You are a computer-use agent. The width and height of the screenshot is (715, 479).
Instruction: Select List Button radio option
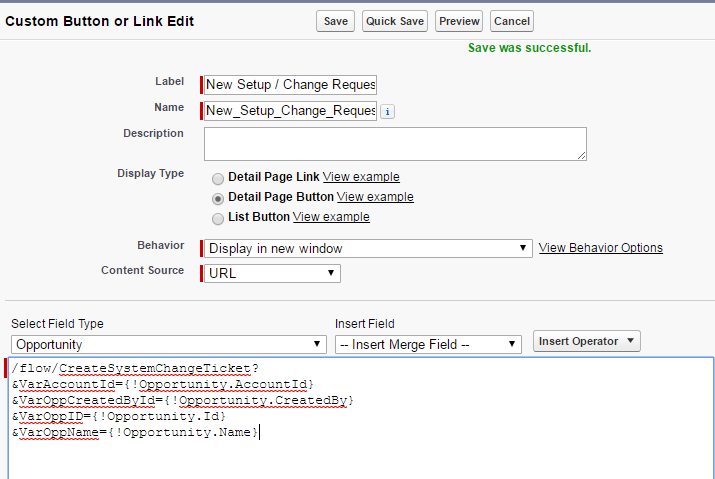[x=218, y=219]
